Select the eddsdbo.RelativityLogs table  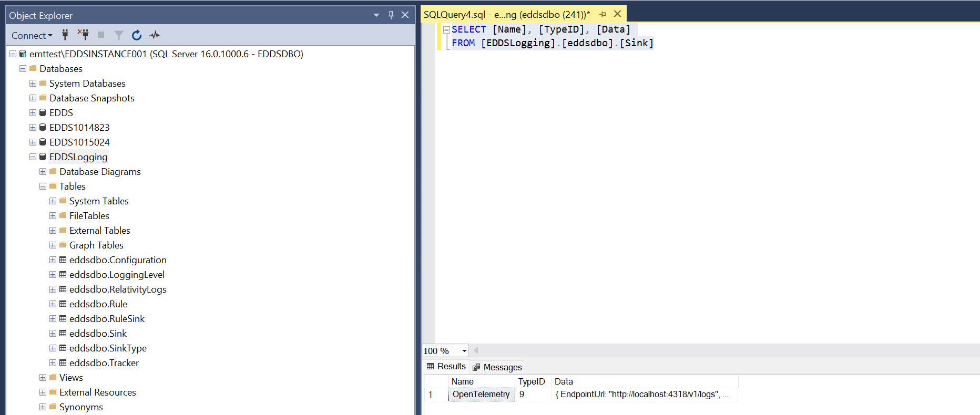point(117,289)
